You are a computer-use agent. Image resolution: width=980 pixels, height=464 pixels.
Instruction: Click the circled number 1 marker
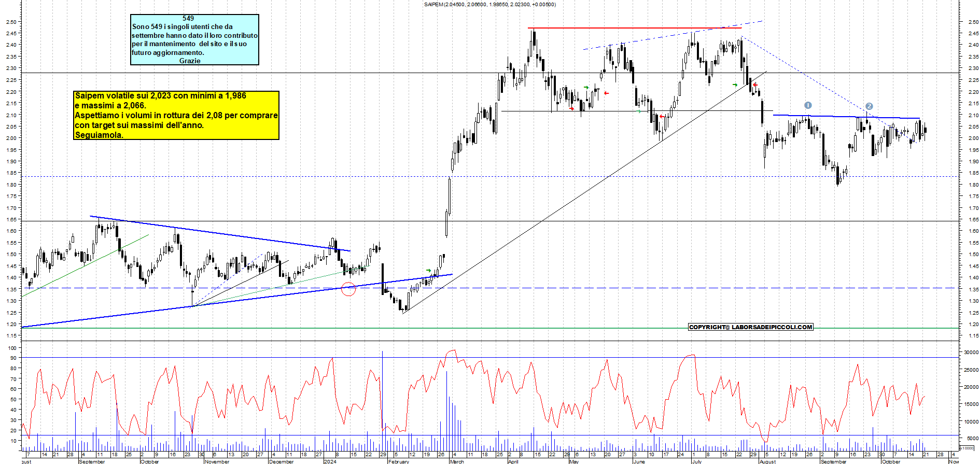(x=808, y=105)
